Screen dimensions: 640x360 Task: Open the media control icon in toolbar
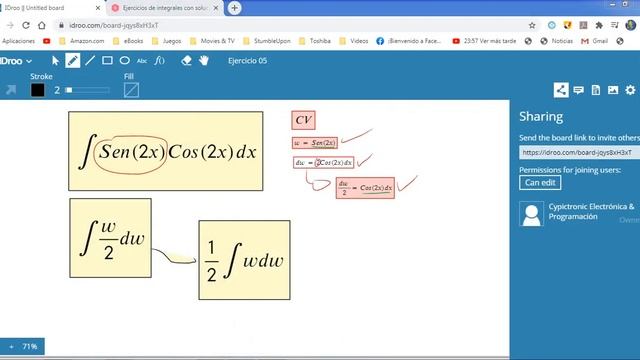pos(615,25)
